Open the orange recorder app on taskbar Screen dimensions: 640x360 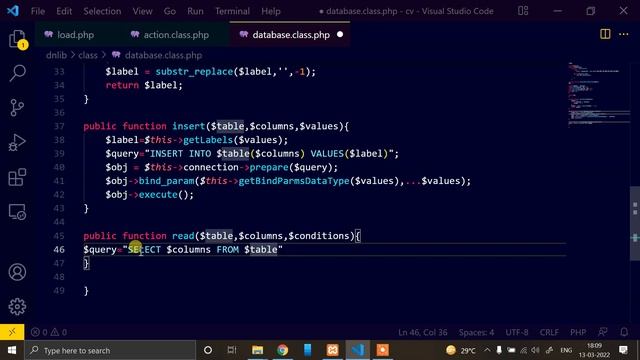click(x=382, y=350)
